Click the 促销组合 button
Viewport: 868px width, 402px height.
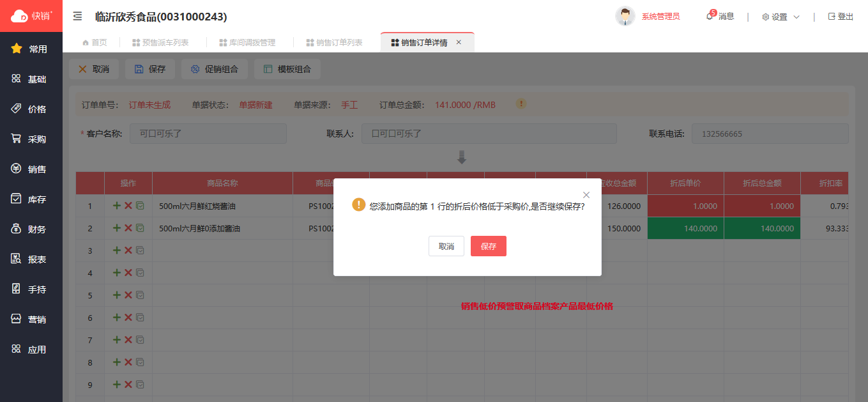(x=215, y=69)
